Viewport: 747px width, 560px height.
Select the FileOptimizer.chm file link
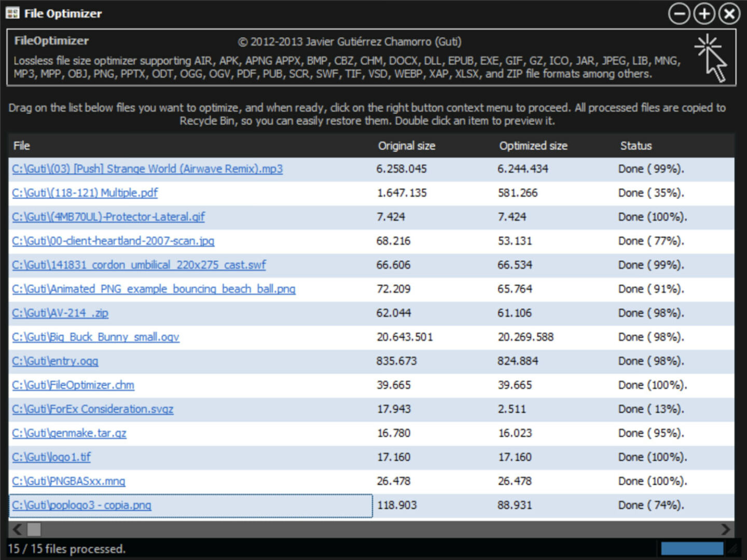73,385
